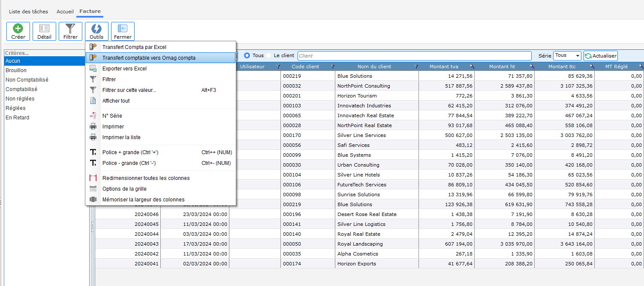
Task: Select the Tous radio button
Action: tap(247, 55)
